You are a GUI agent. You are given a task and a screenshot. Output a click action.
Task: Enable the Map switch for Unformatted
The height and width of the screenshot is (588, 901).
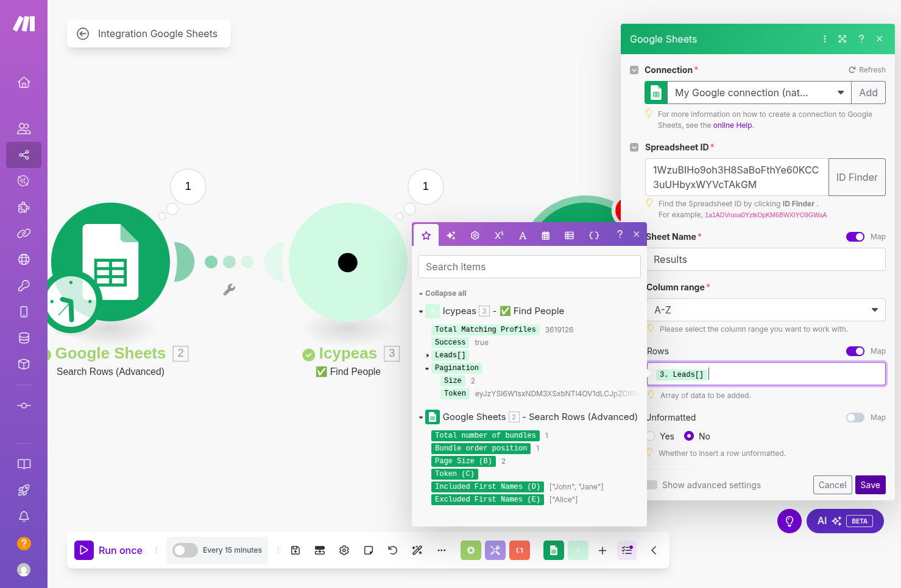(855, 418)
